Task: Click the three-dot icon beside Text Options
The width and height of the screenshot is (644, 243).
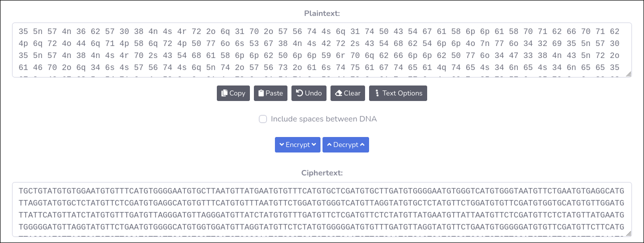Action: click(377, 93)
